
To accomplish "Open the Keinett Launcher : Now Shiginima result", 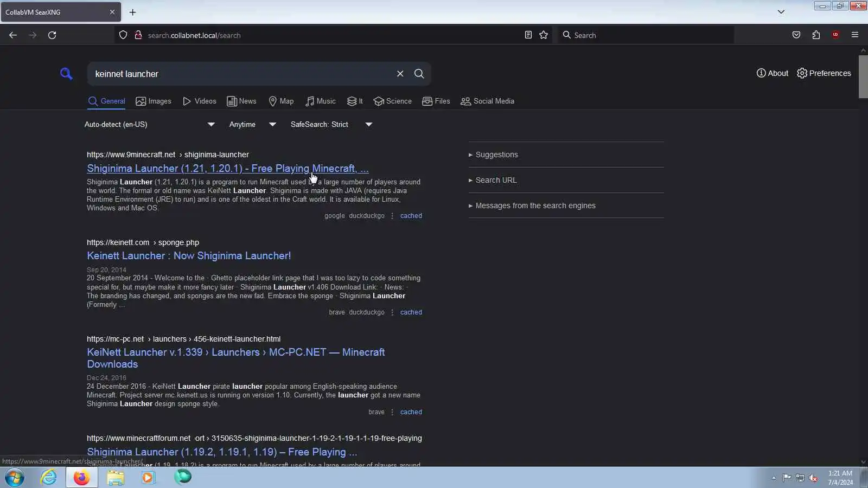I will (189, 256).
